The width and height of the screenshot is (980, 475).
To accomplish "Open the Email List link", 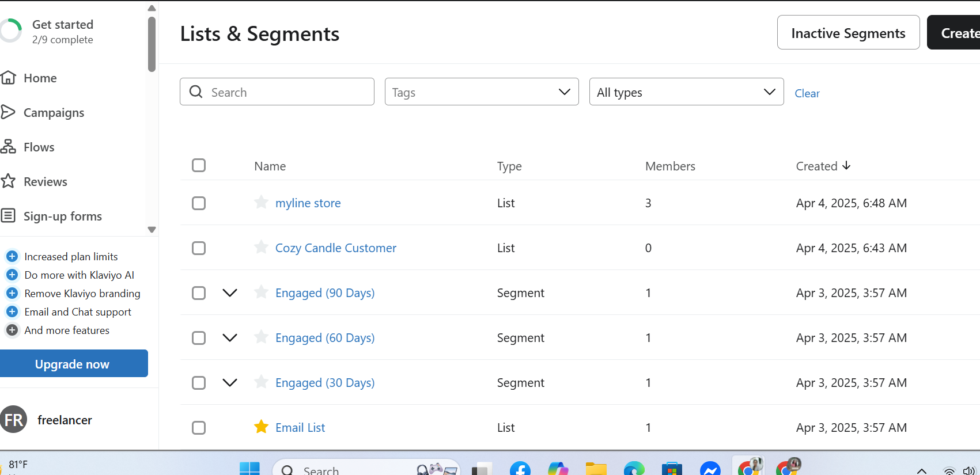I will pyautogui.click(x=300, y=427).
